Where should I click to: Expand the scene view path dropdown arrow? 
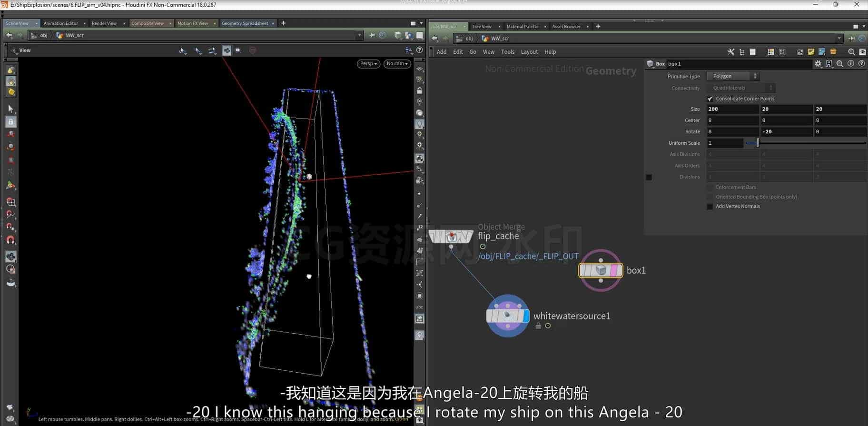click(x=359, y=35)
